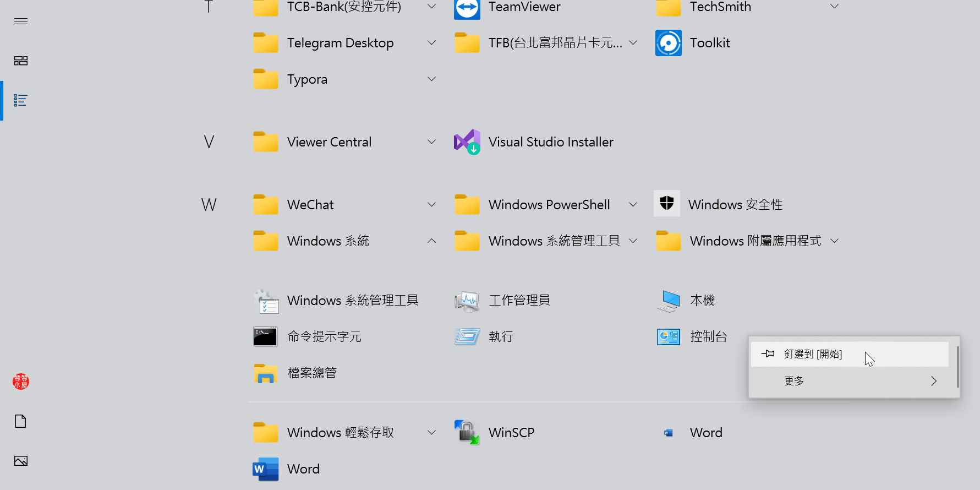The width and height of the screenshot is (980, 490).
Task: Expand Windows 附屬應用程式 chevron
Action: tap(835, 241)
